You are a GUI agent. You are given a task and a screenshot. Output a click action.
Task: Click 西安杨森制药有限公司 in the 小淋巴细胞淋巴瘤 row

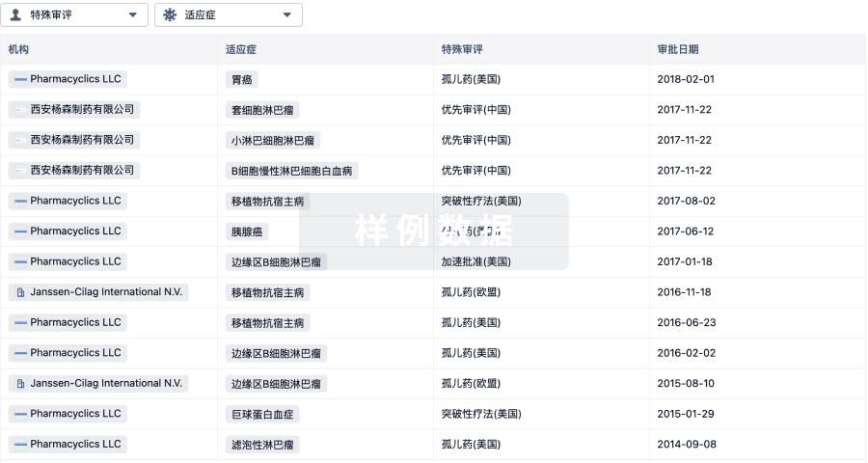point(82,140)
